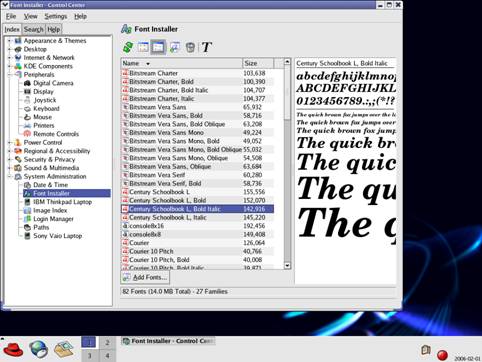Click the green refresh font list icon
The height and width of the screenshot is (362, 482).
(128, 47)
